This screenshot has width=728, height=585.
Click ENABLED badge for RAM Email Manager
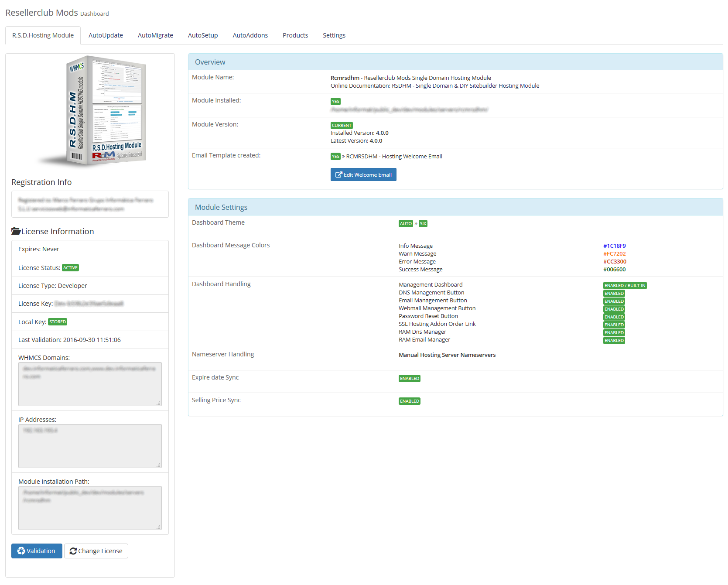coord(614,340)
